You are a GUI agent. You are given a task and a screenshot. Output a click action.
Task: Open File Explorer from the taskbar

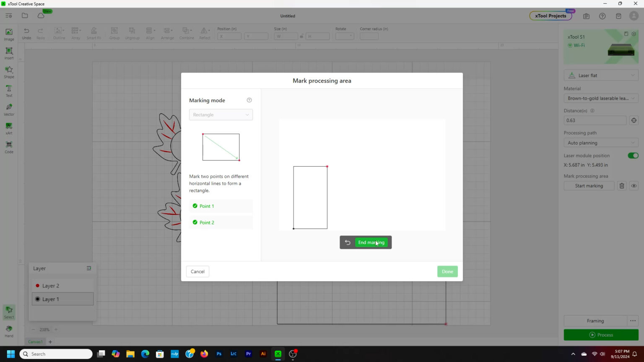(130, 354)
